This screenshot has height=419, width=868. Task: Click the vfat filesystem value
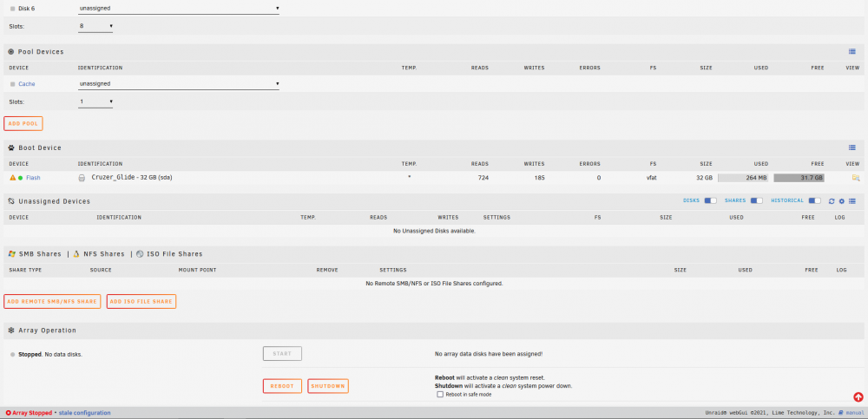(x=651, y=178)
